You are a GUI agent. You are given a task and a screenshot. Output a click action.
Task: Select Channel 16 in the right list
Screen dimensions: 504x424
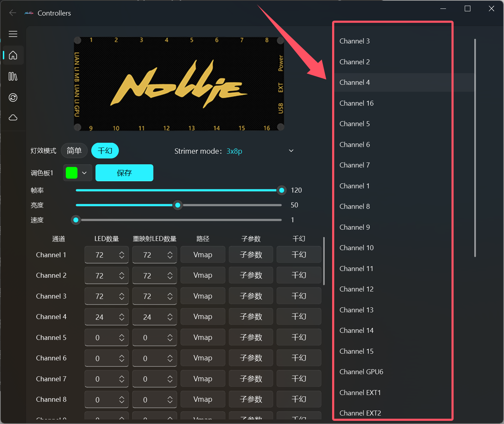(404, 103)
